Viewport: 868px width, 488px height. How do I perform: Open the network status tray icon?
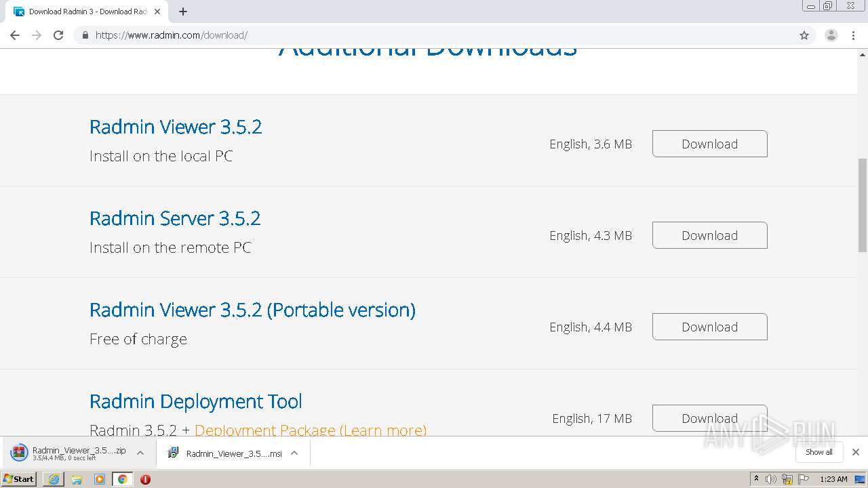[x=787, y=479]
